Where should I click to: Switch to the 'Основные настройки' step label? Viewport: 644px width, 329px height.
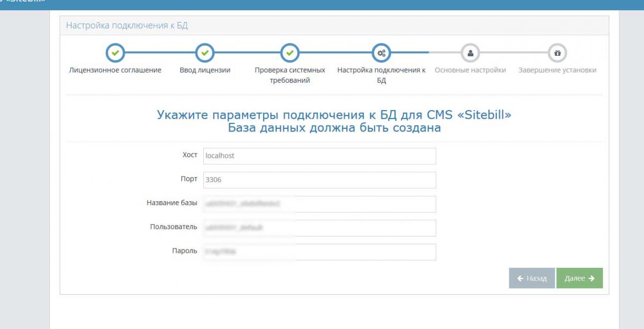point(470,70)
